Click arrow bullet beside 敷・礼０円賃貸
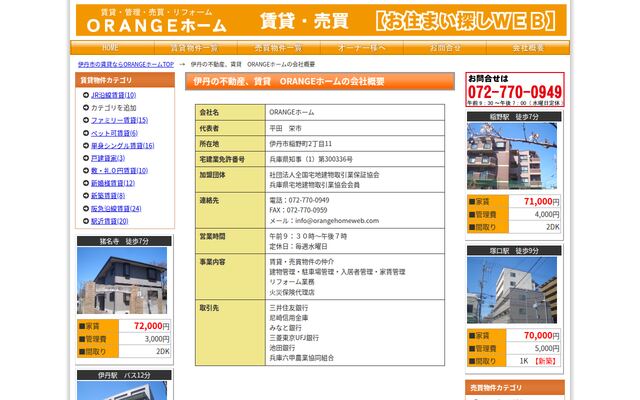Viewport: 640px width, 400px height. 86,171
